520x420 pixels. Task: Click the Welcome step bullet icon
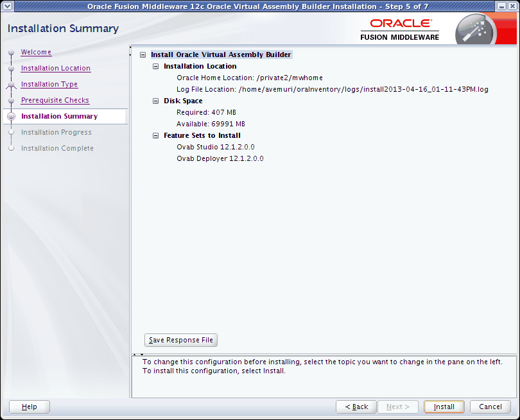click(x=12, y=53)
